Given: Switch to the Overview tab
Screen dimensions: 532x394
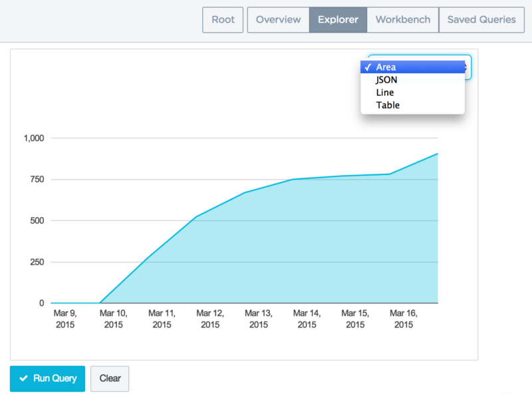Looking at the screenshot, I should pos(278,20).
